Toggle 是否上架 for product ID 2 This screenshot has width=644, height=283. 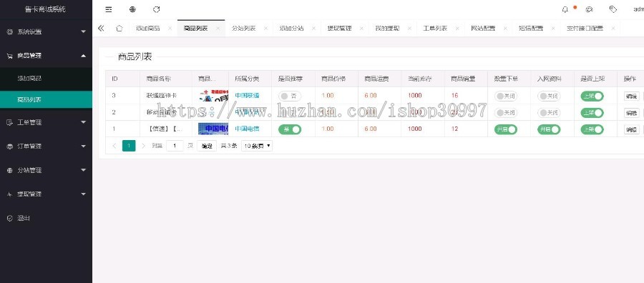click(592, 112)
